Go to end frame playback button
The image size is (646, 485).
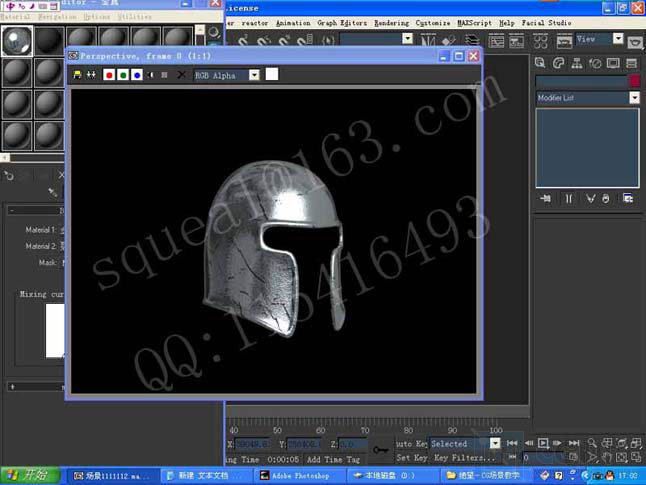pyautogui.click(x=573, y=443)
